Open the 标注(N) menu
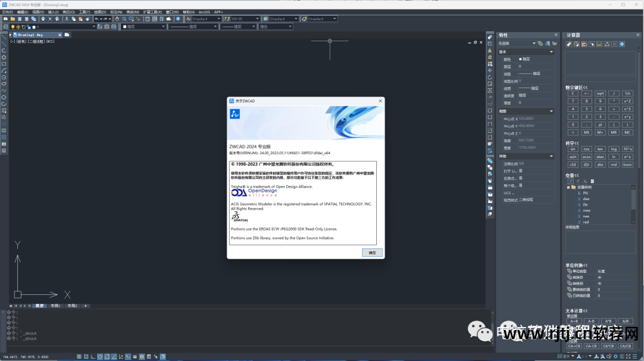This screenshot has height=361, width=644. (x=116, y=12)
